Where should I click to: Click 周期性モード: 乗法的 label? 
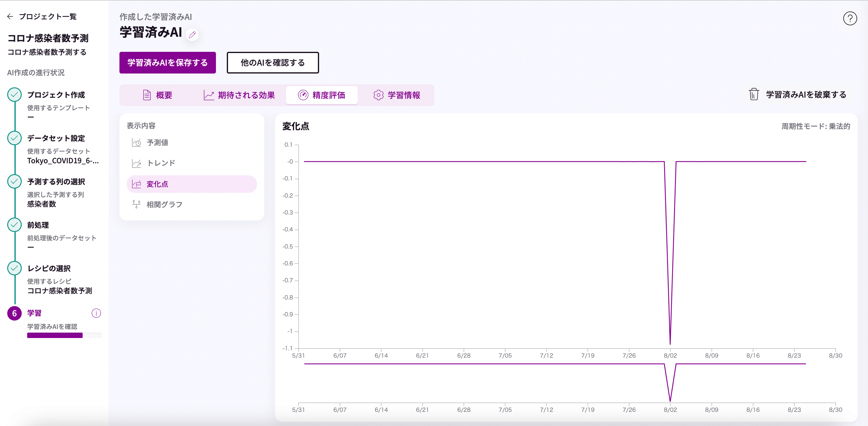tap(816, 127)
